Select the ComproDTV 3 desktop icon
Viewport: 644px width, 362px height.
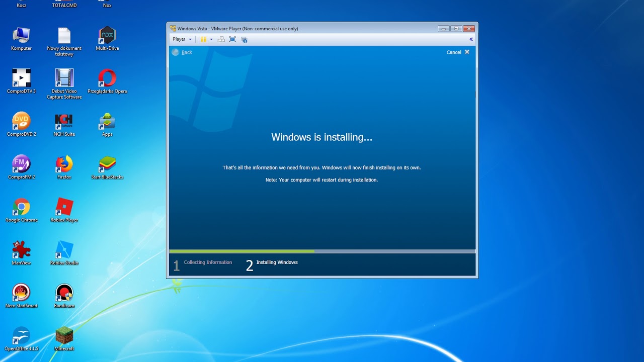[x=21, y=81]
